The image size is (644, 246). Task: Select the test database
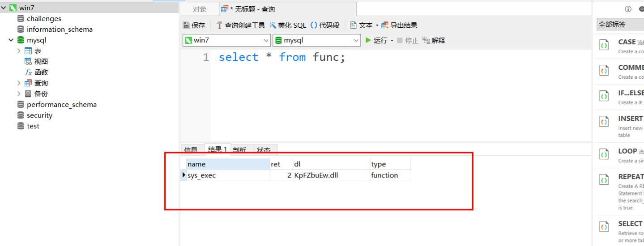point(33,126)
